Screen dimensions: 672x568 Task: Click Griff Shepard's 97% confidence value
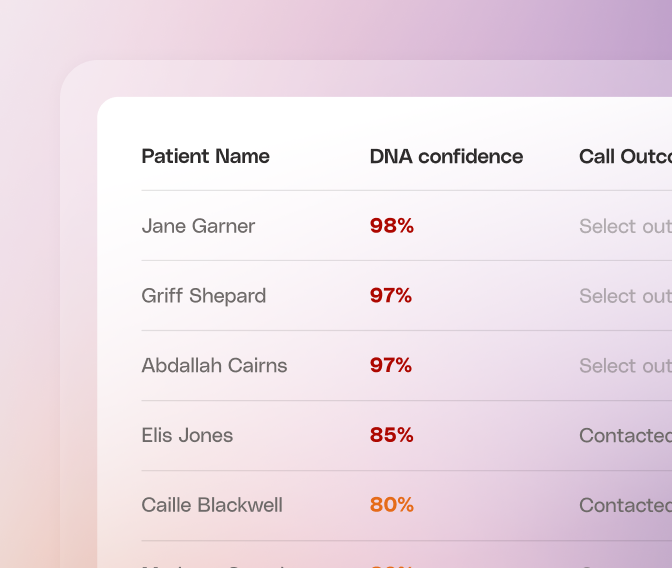click(x=391, y=295)
